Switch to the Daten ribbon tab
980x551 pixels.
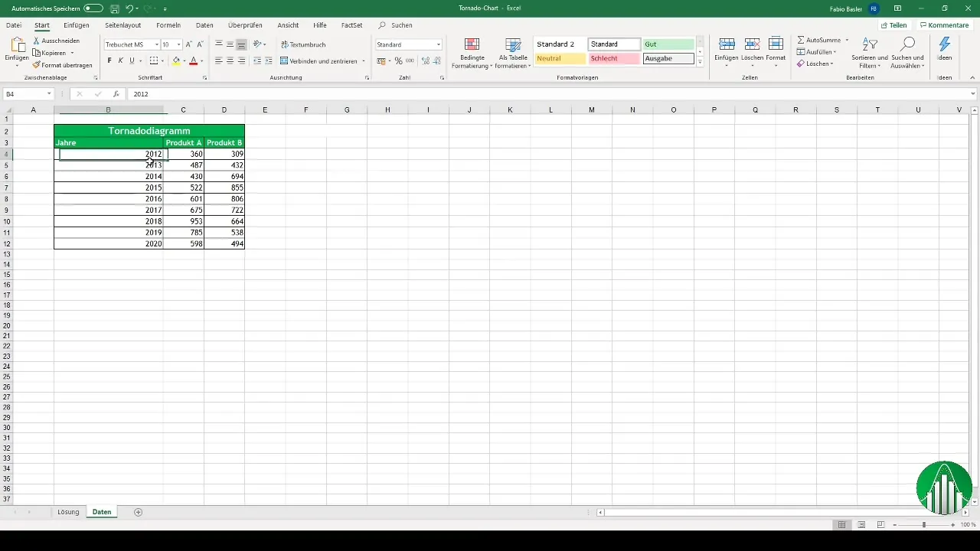coord(204,25)
